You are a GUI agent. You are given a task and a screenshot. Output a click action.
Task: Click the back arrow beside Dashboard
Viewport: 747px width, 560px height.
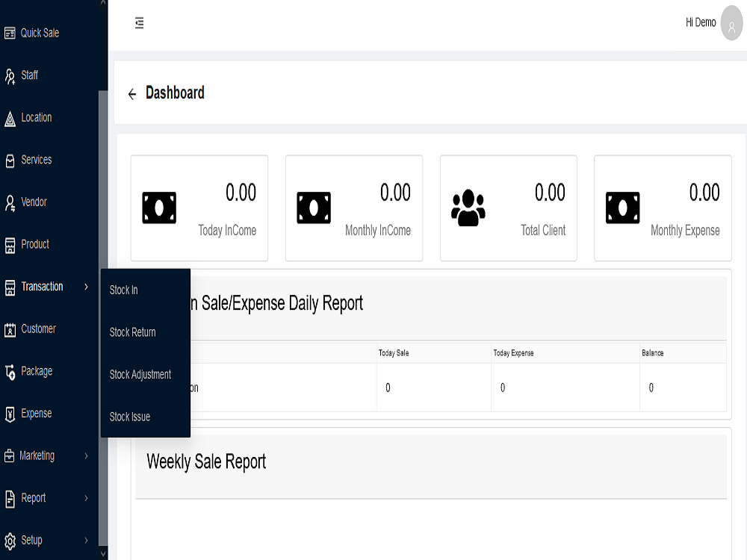click(x=132, y=94)
